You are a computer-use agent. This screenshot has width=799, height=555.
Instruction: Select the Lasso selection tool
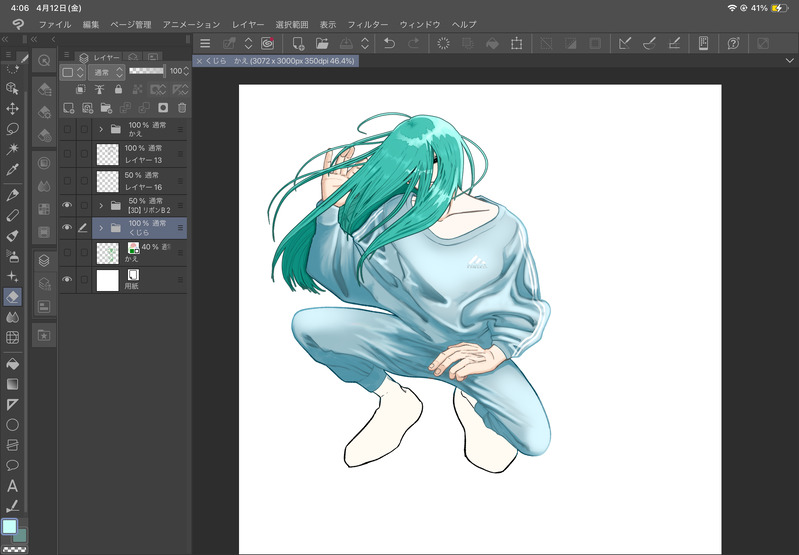12,129
